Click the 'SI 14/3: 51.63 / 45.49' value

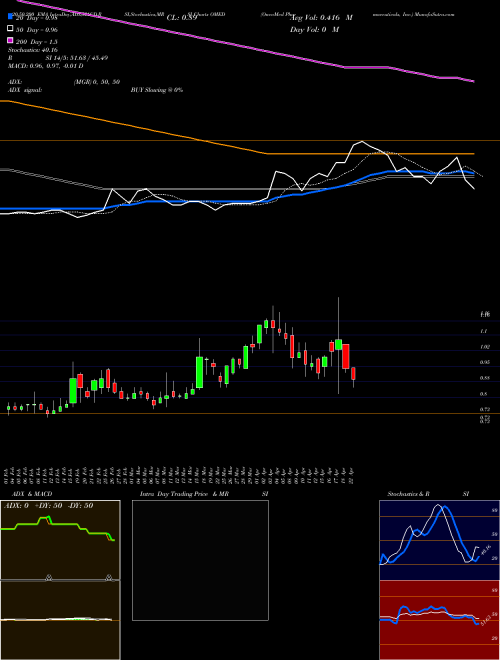point(77,58)
